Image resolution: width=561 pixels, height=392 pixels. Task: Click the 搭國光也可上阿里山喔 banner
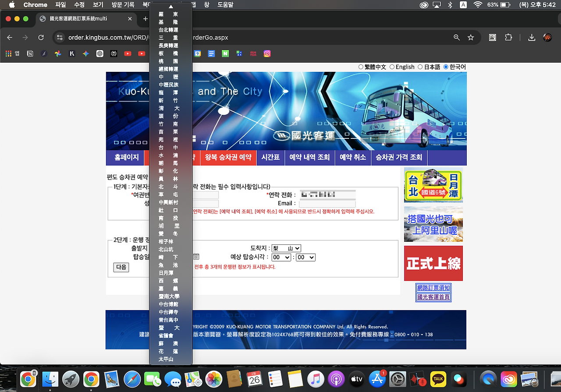[433, 224]
